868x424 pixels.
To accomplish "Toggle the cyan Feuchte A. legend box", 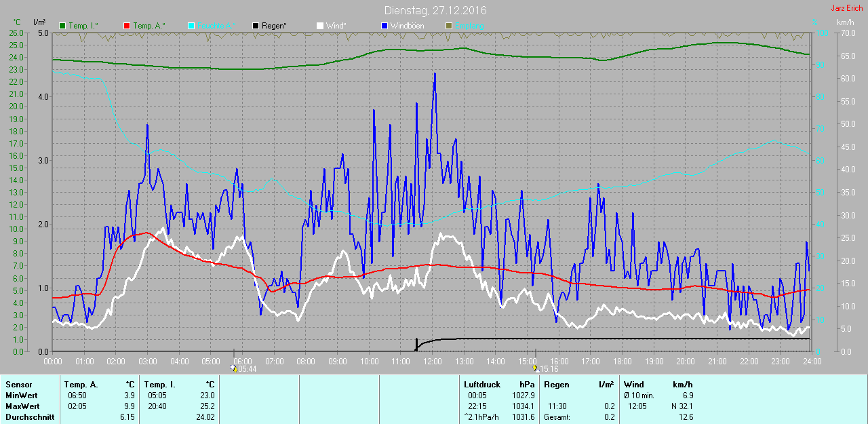I will [191, 26].
